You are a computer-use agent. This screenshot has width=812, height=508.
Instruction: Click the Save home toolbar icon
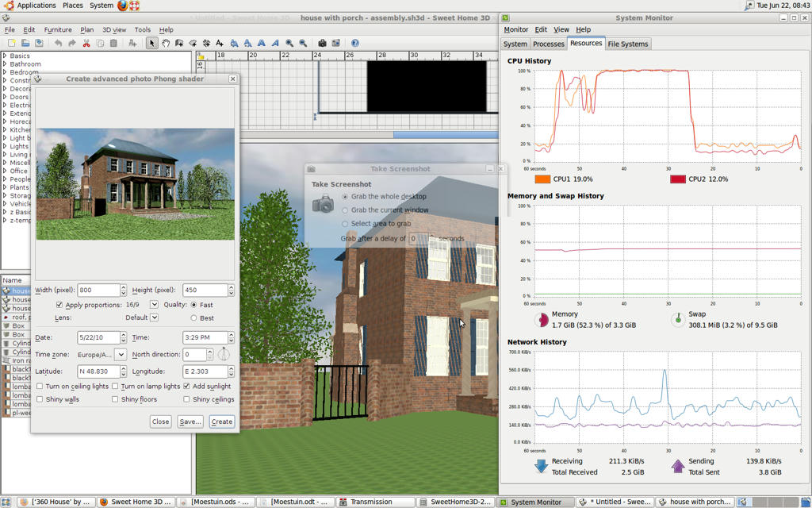coord(39,43)
